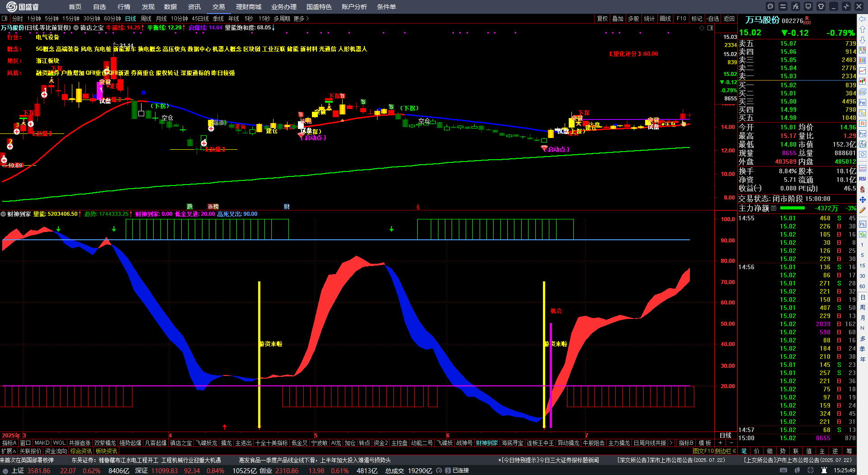This screenshot has height=475, width=868.
Task: Zoom in chart with plus button
Action: point(721,443)
